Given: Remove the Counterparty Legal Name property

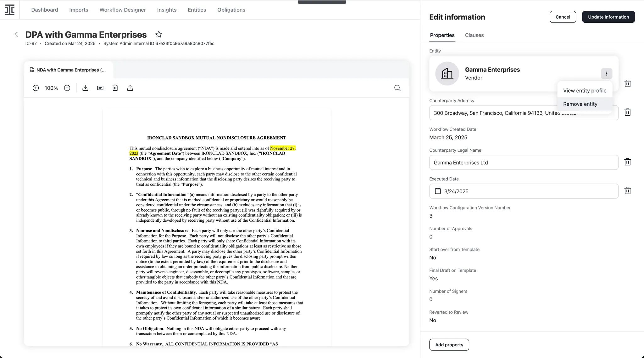Looking at the screenshot, I should coord(628,162).
